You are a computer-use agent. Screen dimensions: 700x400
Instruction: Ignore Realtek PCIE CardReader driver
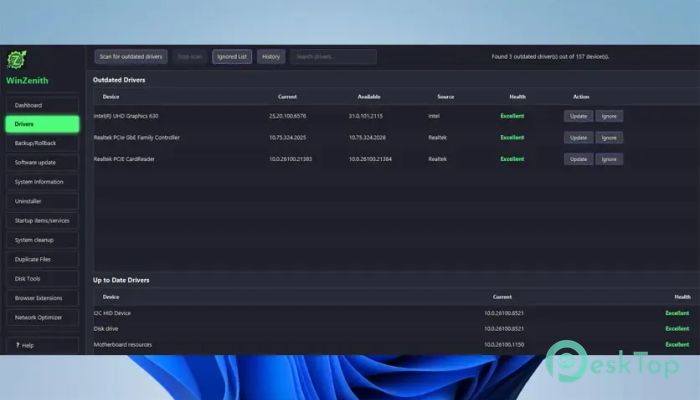click(609, 159)
